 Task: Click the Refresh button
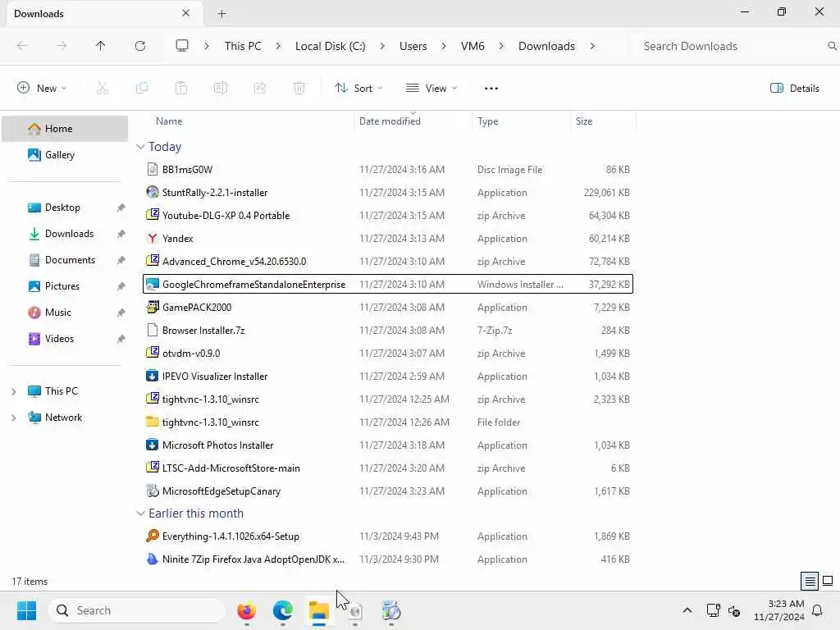click(x=140, y=46)
